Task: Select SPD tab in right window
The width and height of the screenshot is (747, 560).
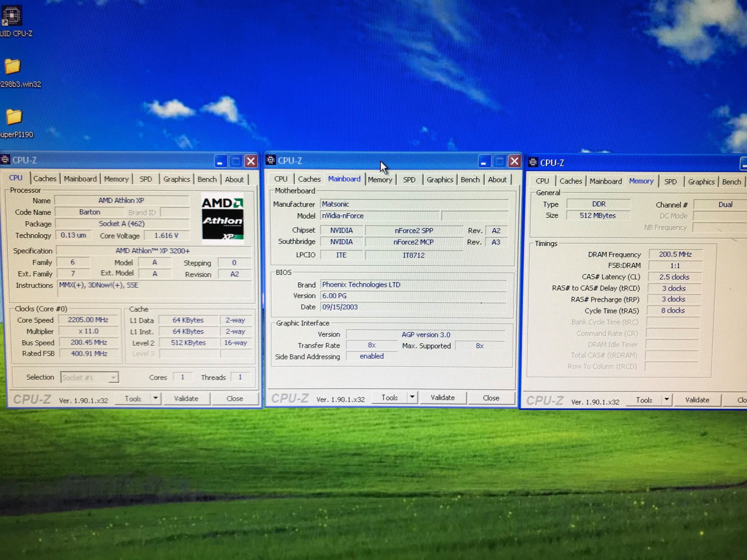Action: [670, 182]
